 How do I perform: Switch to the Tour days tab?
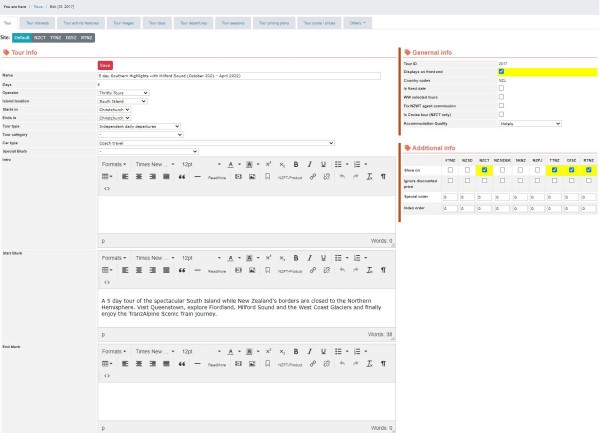[x=157, y=23]
